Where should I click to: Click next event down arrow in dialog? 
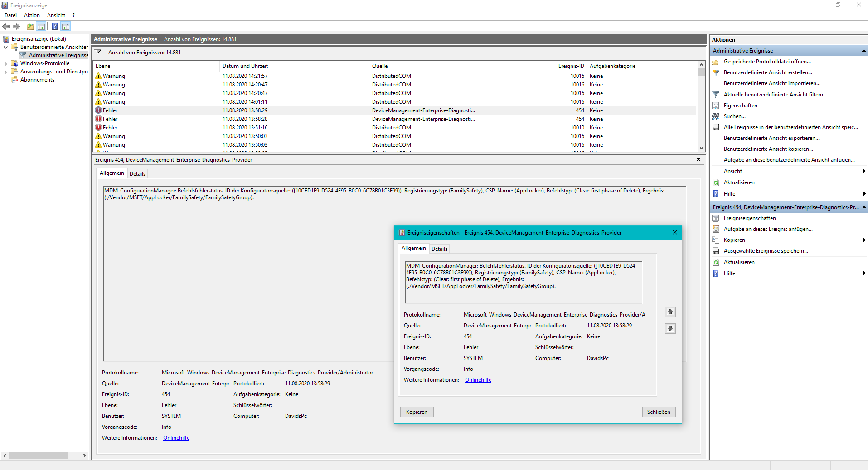(670, 328)
